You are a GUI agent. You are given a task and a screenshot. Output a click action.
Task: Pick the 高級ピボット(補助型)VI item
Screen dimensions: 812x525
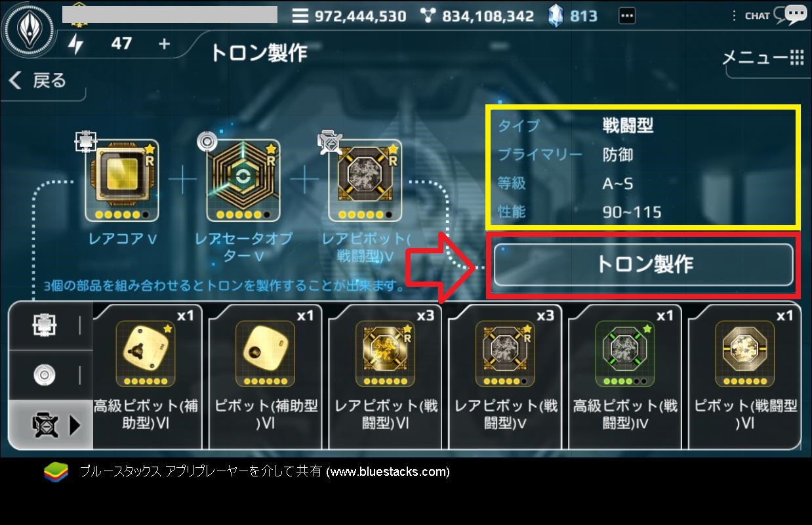coord(146,375)
